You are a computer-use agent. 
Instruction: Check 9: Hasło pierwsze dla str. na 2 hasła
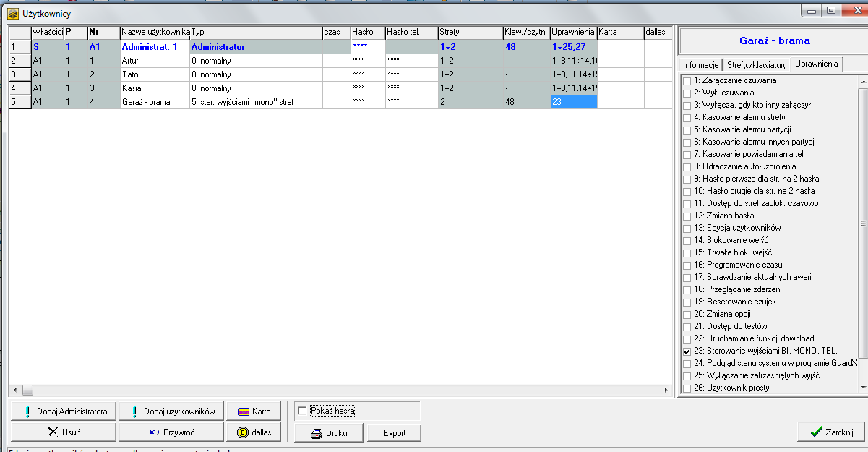click(687, 179)
